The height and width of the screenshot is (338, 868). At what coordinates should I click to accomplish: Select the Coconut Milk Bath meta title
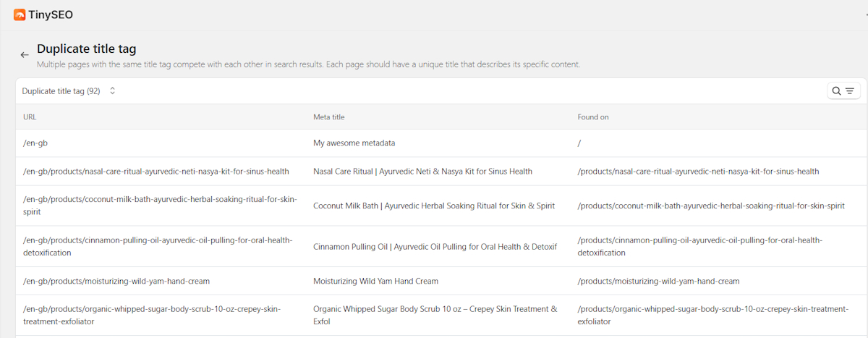pyautogui.click(x=434, y=206)
